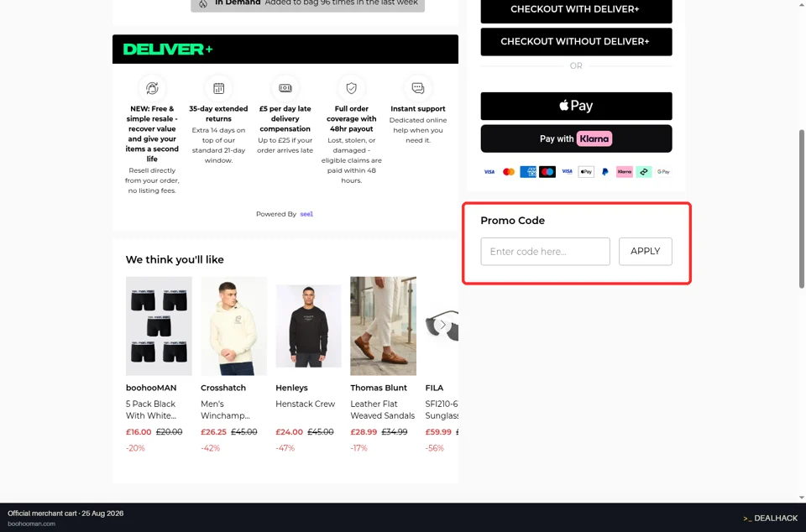Open Henstack Crew product title
This screenshot has height=532, width=806.
coord(306,404)
